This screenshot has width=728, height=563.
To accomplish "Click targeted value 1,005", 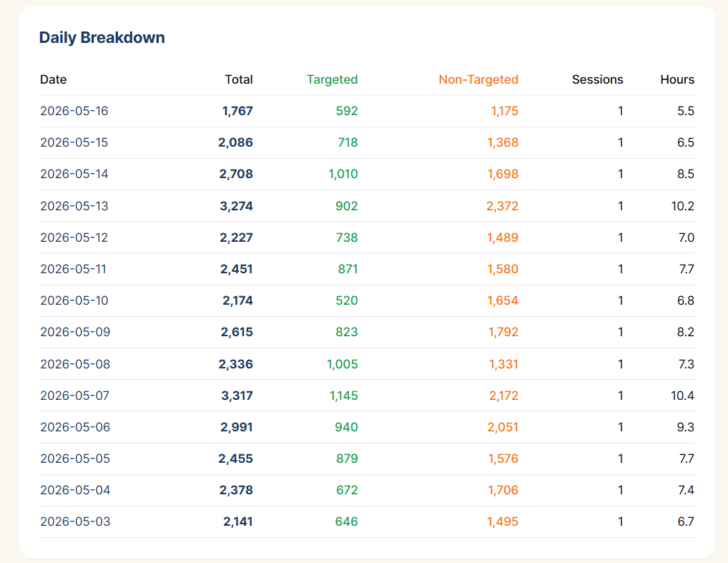I will 342,364.
